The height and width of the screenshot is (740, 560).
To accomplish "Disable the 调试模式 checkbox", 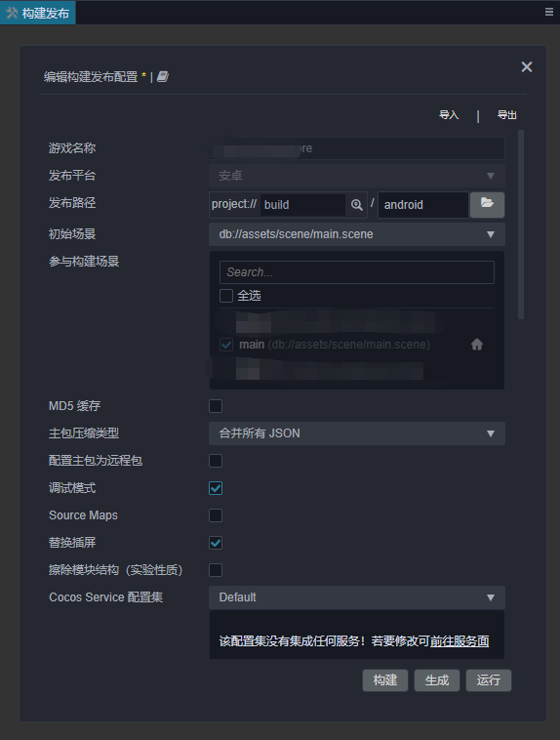I will click(216, 488).
